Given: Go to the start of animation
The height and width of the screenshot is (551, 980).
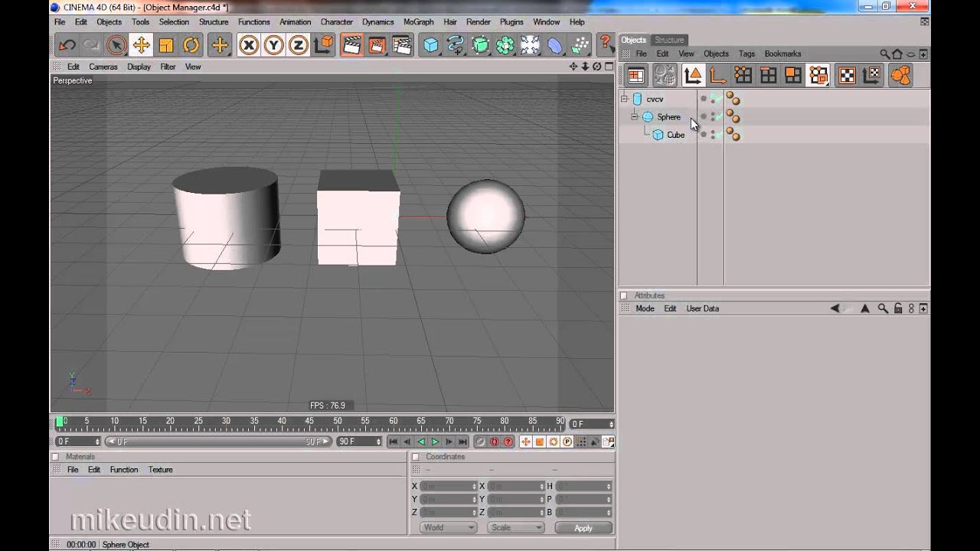Looking at the screenshot, I should 393,442.
